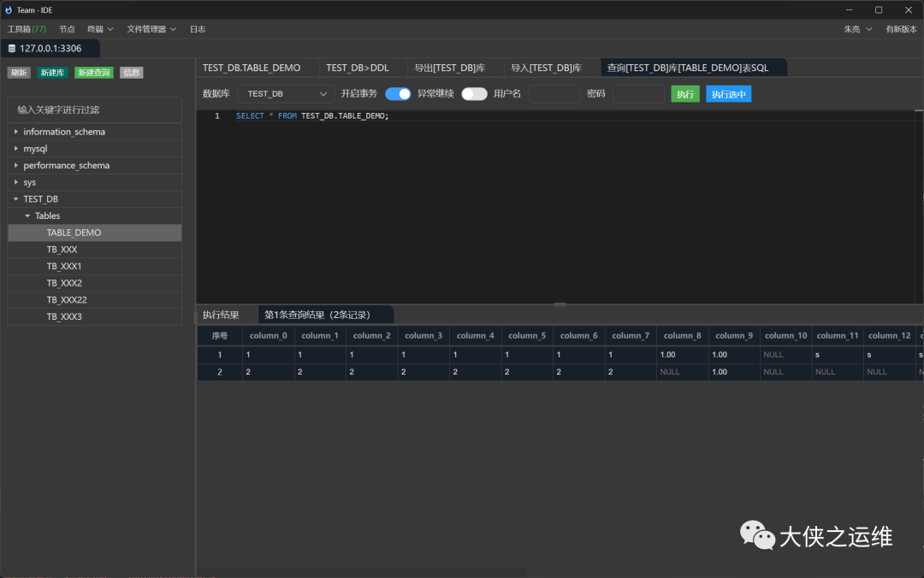Open the 文件管理器 dropdown menu
The image size is (924, 578).
click(x=151, y=29)
